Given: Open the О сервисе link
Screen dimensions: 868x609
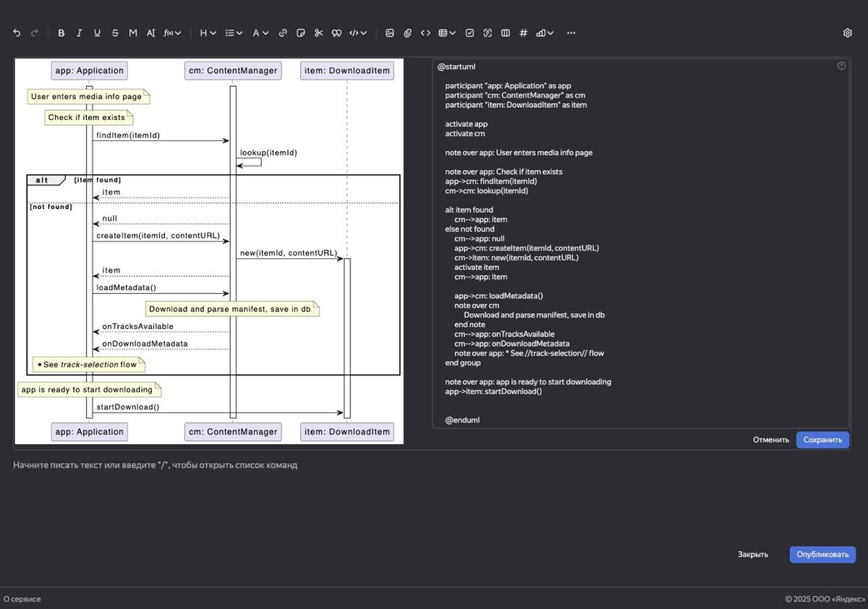Looking at the screenshot, I should pos(22,599).
